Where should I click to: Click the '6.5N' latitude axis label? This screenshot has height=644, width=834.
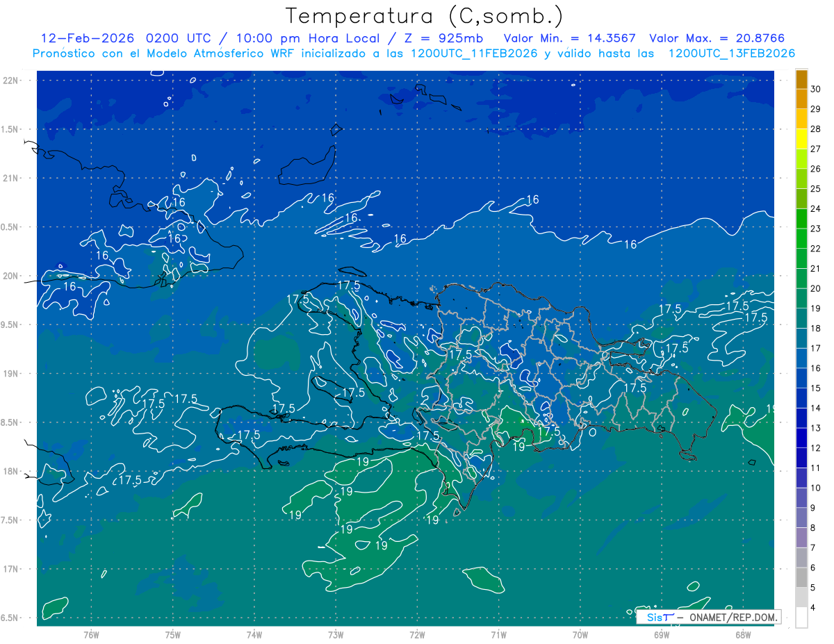(x=10, y=618)
